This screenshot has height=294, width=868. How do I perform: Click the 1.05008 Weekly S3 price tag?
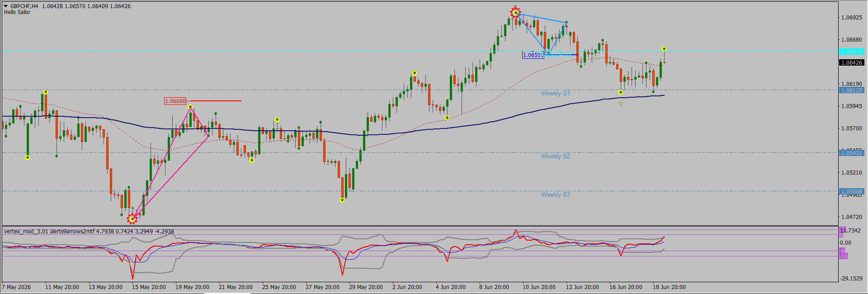click(852, 192)
